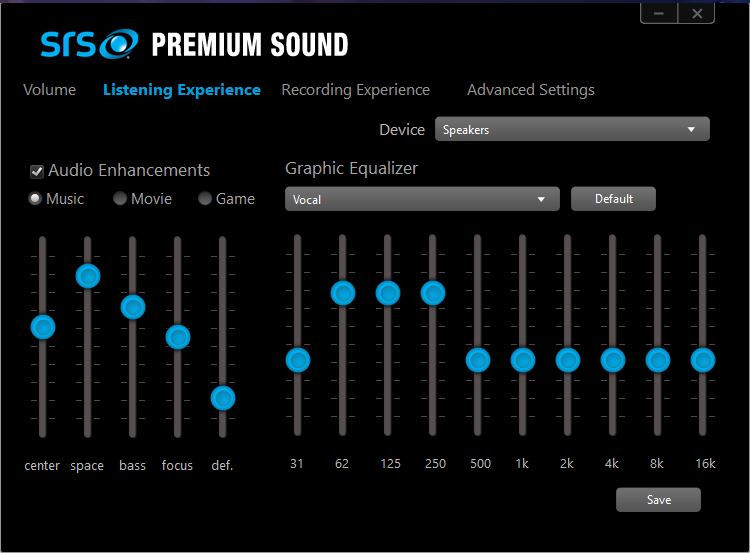Image resolution: width=750 pixels, height=553 pixels.
Task: Switch to the Volume tab
Action: tap(49, 90)
